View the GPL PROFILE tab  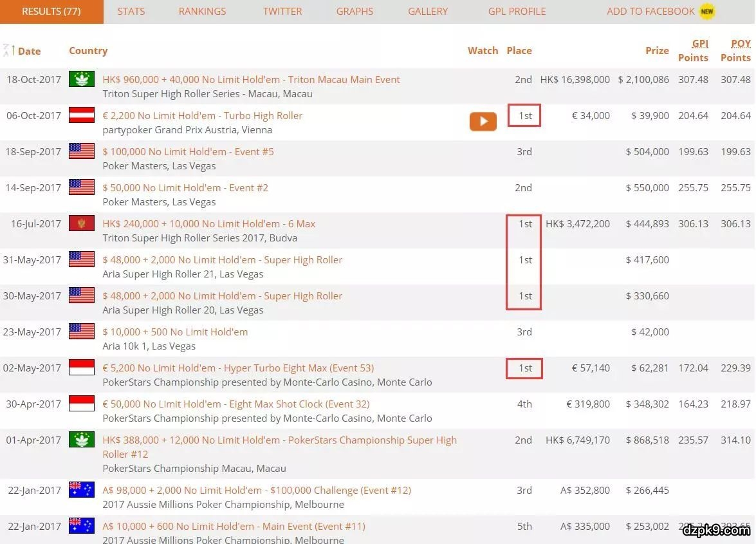coord(517,12)
